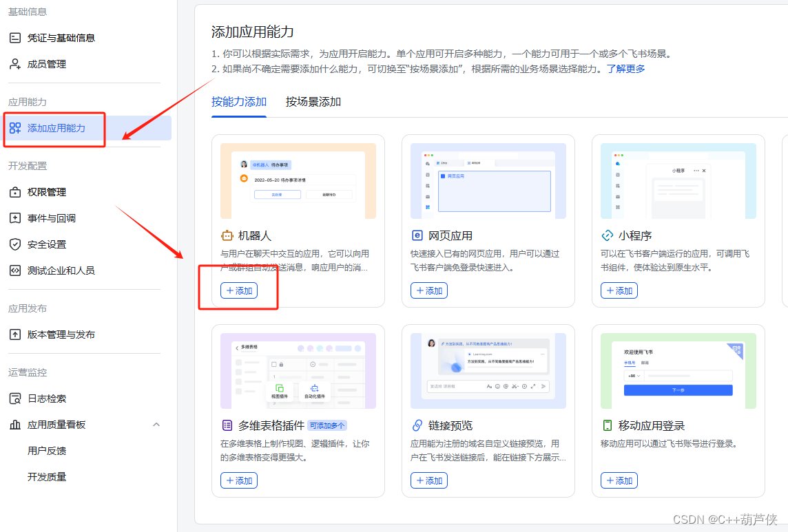The width and height of the screenshot is (788, 532).
Task: Click the 多维表格插件 card title
Action: coord(271,425)
